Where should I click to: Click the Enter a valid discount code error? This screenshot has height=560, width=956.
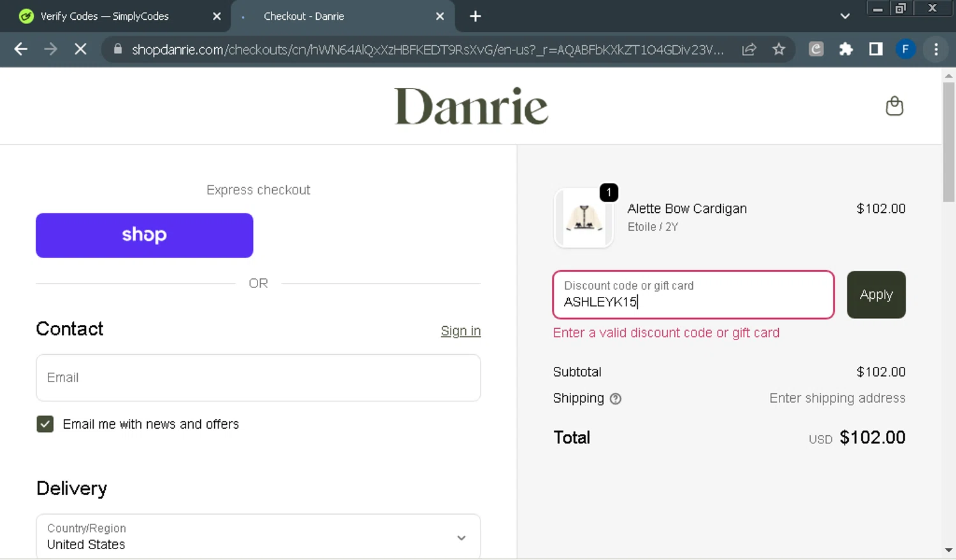666,333
